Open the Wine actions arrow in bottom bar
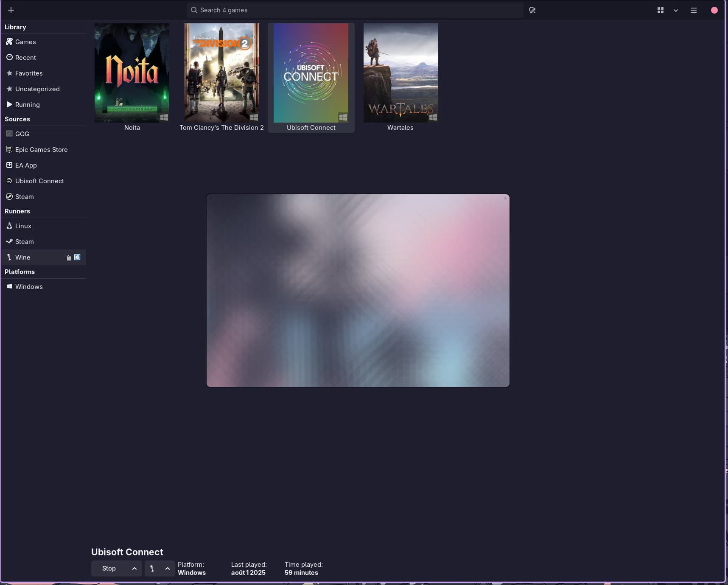This screenshot has height=585, width=728. click(168, 568)
